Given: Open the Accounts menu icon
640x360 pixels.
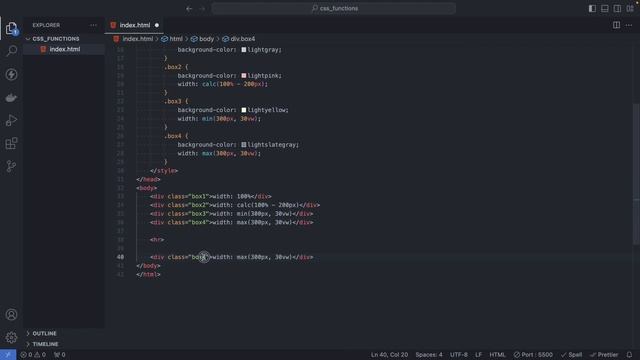Looking at the screenshot, I should pyautogui.click(x=11, y=315).
